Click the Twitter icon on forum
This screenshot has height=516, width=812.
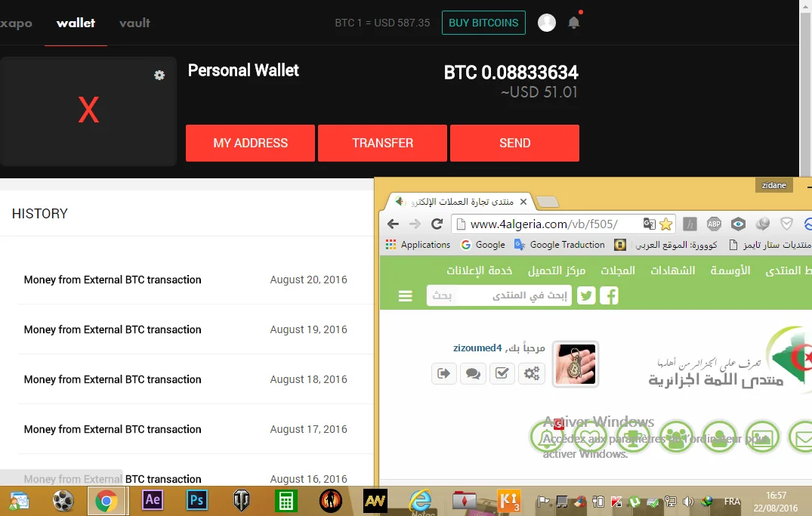coord(586,295)
